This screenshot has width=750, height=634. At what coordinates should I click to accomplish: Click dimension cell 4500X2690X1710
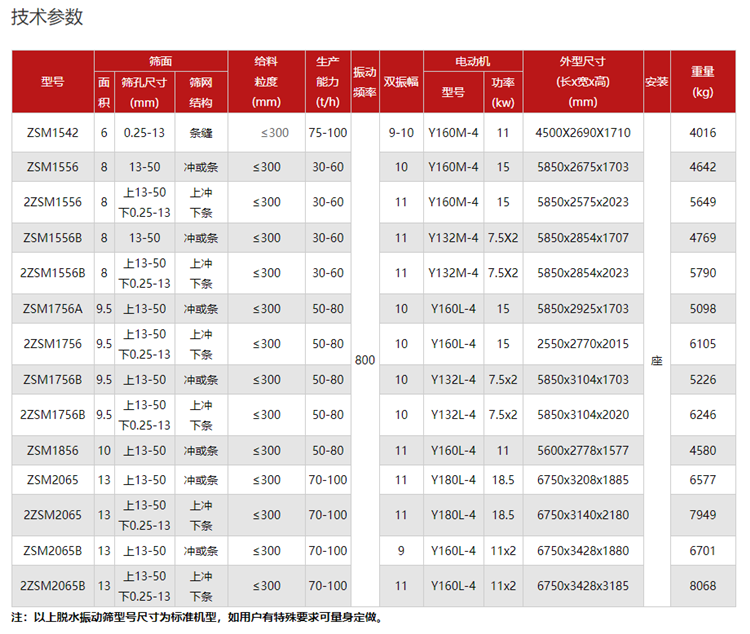[x=583, y=132]
